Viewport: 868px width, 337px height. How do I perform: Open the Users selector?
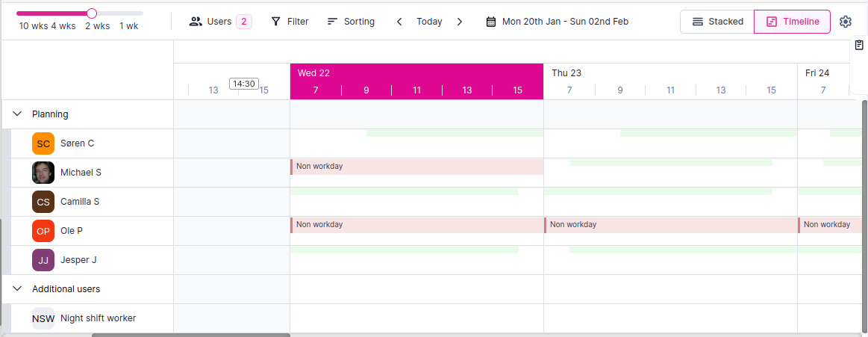pyautogui.click(x=220, y=22)
